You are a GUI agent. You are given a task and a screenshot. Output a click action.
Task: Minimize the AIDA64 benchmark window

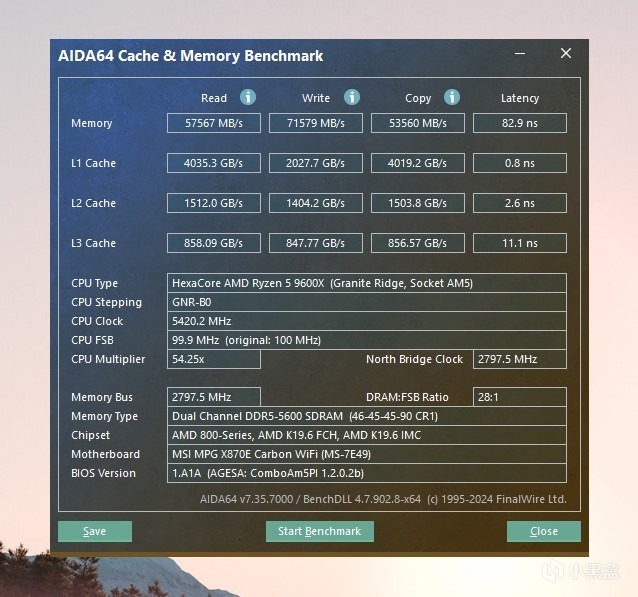pyautogui.click(x=520, y=53)
